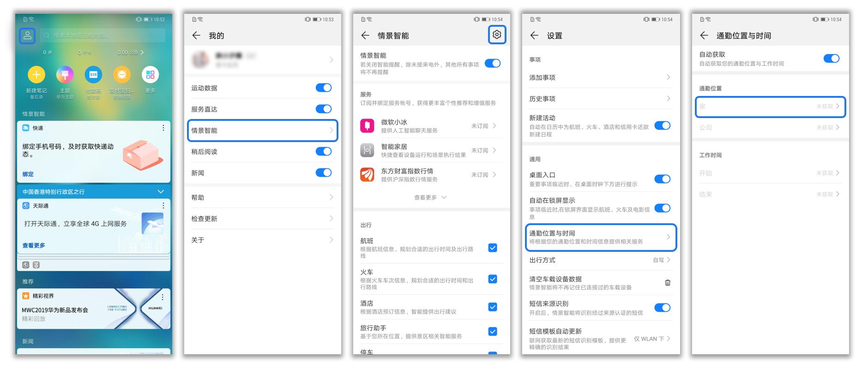
Task: Open 短信模板自动更新 option 仅 WLAN 下
Action: 601,339
